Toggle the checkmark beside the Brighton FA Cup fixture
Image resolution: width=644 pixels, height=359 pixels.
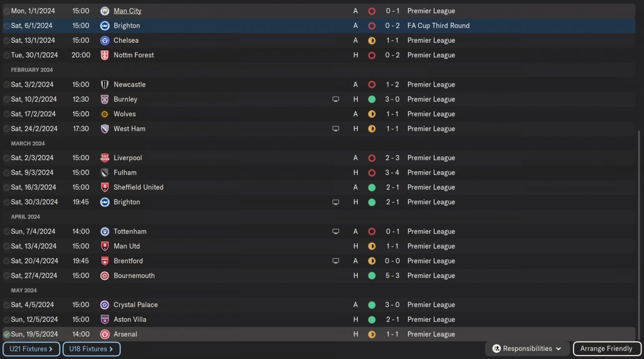click(7, 26)
